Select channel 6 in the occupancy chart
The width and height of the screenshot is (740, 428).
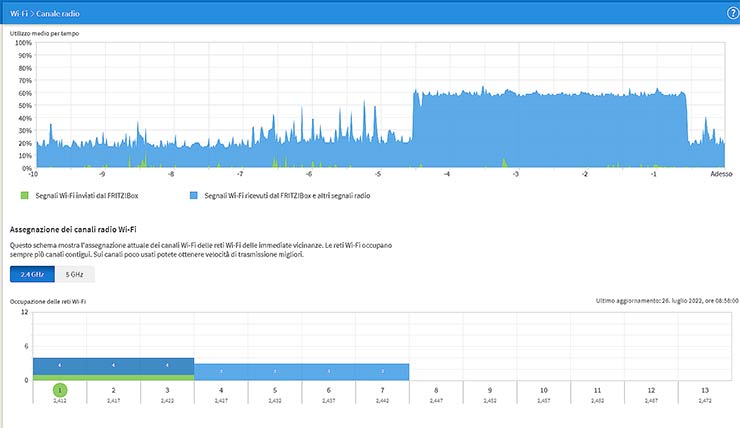tap(329, 390)
